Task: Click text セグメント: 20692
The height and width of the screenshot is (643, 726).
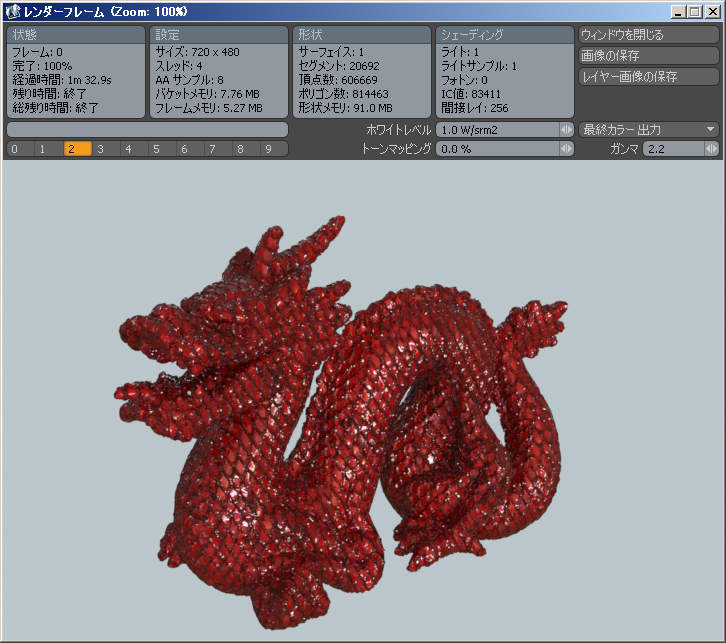Action: (x=339, y=66)
